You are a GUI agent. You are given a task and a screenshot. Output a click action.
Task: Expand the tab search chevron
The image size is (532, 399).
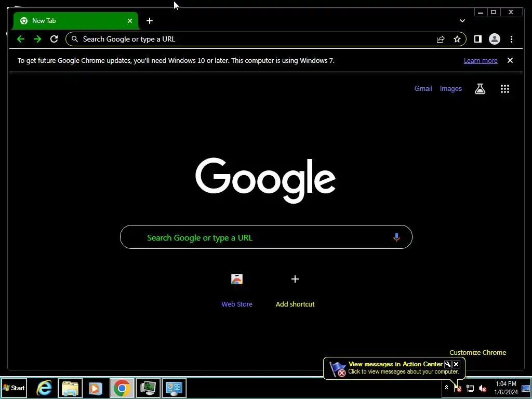point(462,21)
